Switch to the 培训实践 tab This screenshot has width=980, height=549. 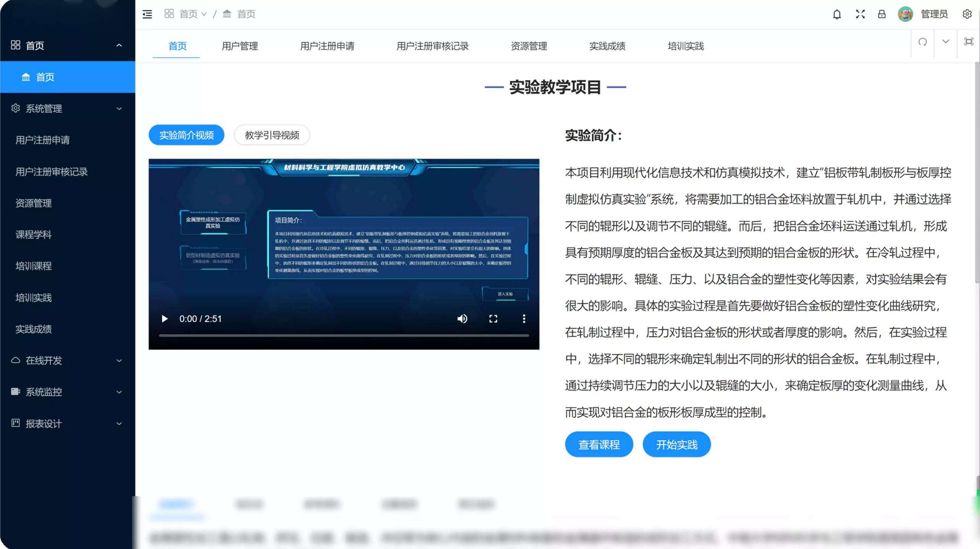coord(685,46)
